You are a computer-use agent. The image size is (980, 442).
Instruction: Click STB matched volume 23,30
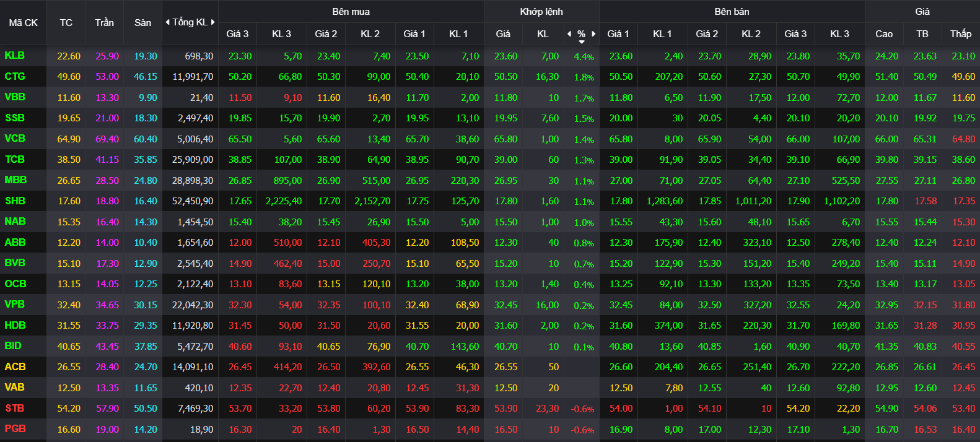pyautogui.click(x=547, y=409)
